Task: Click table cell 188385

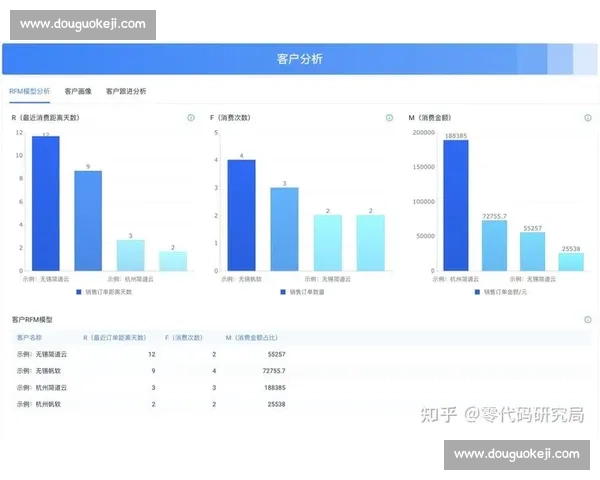Action: pyautogui.click(x=275, y=388)
